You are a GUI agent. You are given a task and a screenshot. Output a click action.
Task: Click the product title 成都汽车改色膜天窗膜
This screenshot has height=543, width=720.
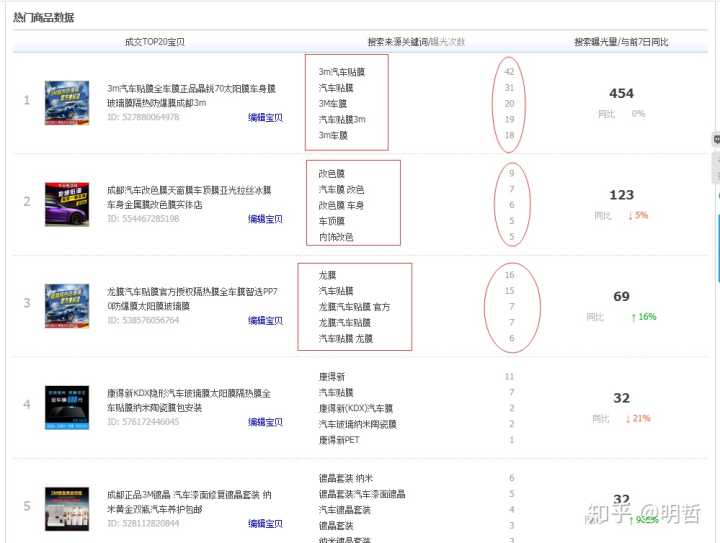pyautogui.click(x=189, y=197)
